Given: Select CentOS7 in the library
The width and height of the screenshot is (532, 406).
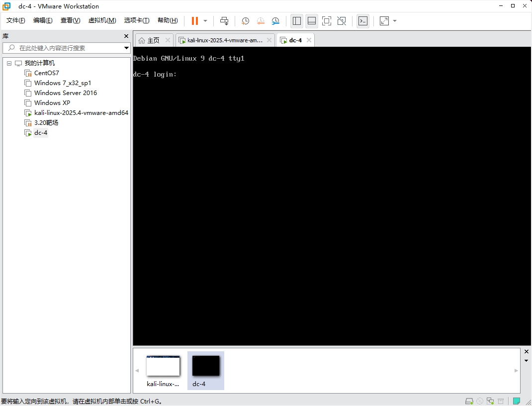Looking at the screenshot, I should point(46,73).
